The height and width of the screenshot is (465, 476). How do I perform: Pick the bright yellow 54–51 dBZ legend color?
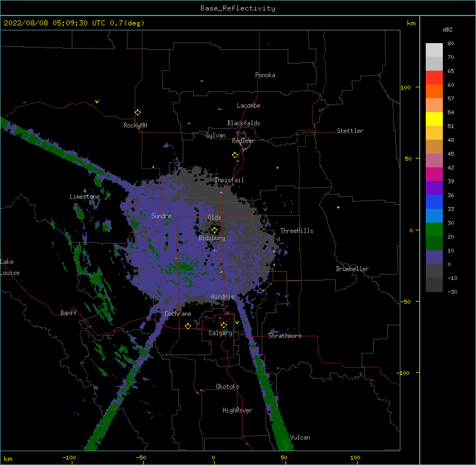(x=434, y=119)
